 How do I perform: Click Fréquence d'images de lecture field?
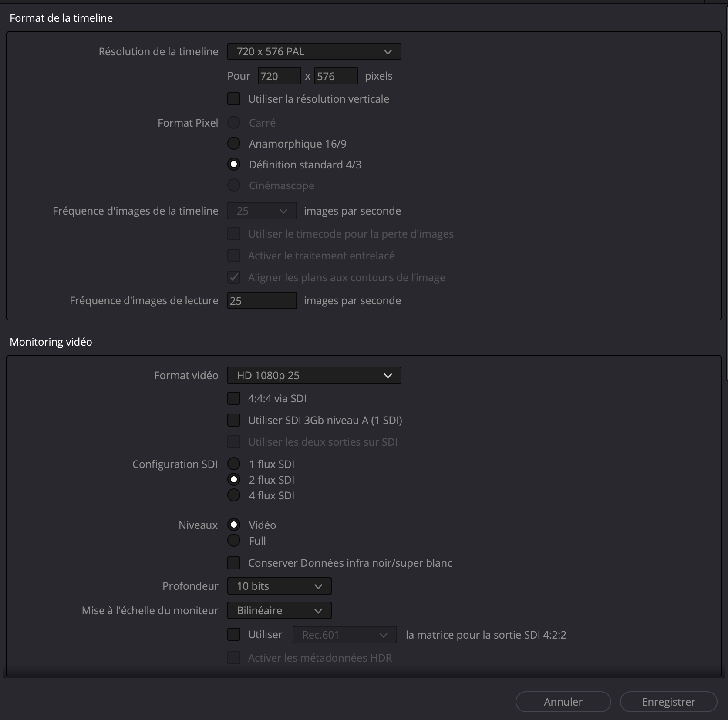coord(262,301)
